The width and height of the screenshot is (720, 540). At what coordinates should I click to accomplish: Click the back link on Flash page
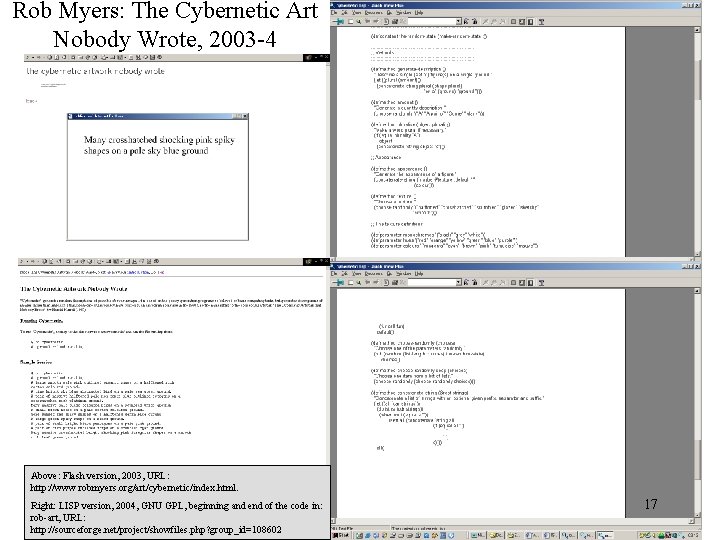31,101
